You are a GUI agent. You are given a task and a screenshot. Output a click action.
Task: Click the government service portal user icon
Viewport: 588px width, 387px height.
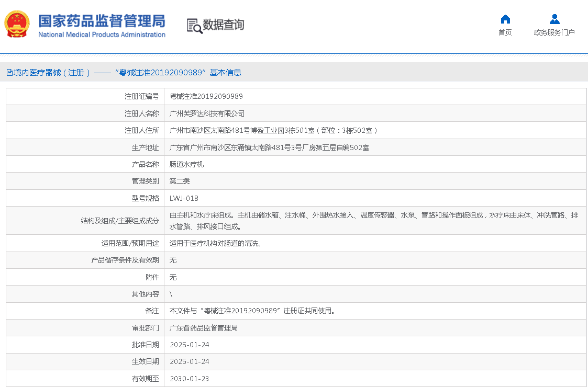point(554,19)
